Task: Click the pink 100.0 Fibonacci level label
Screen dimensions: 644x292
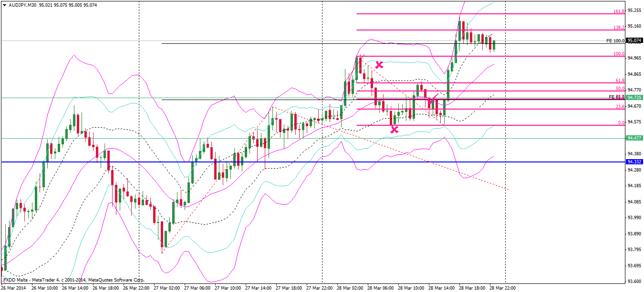Action: (x=619, y=54)
